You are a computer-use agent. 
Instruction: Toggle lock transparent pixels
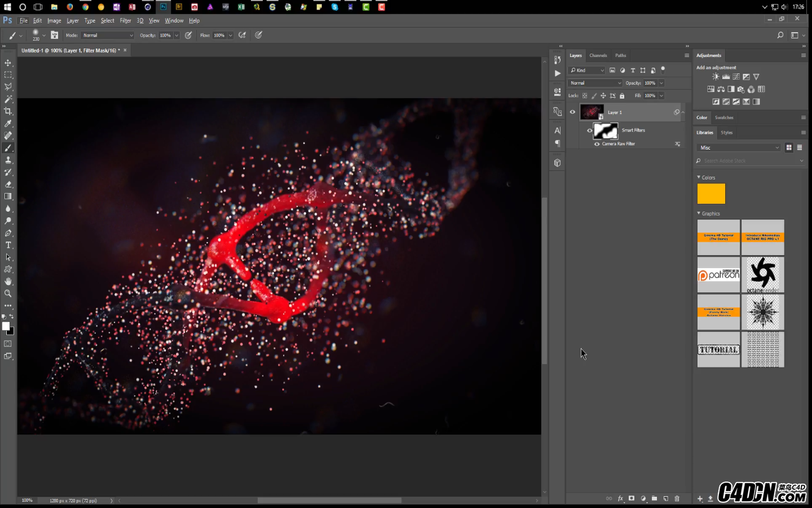[x=585, y=96]
